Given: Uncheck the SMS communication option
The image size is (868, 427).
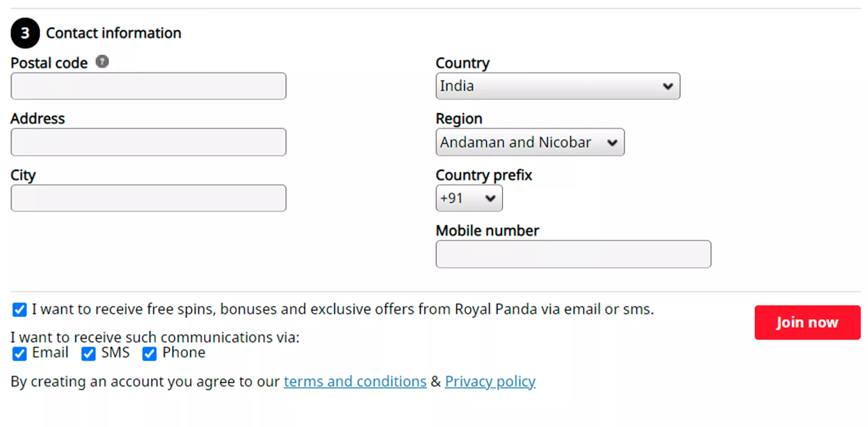Looking at the screenshot, I should [x=88, y=354].
